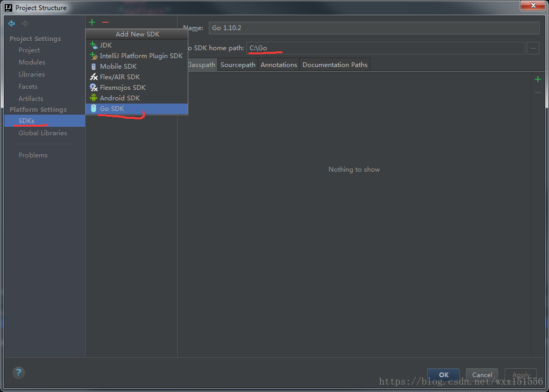Image resolution: width=549 pixels, height=392 pixels.
Task: Click the Project Settings heading
Action: pyautogui.click(x=35, y=39)
